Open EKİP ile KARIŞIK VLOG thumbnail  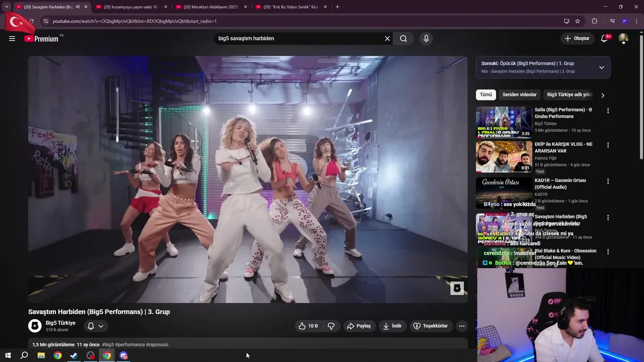tap(504, 157)
